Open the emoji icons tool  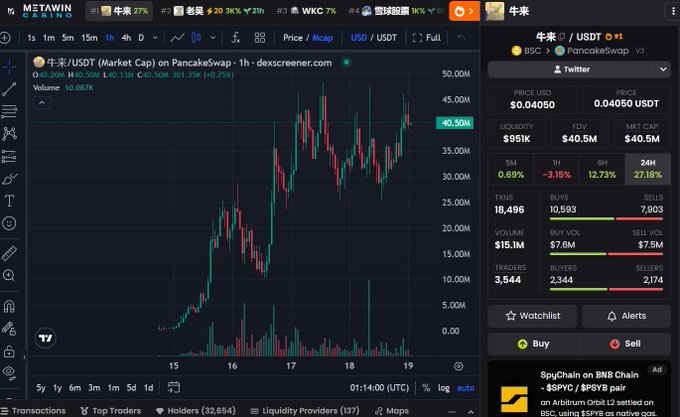click(x=9, y=223)
